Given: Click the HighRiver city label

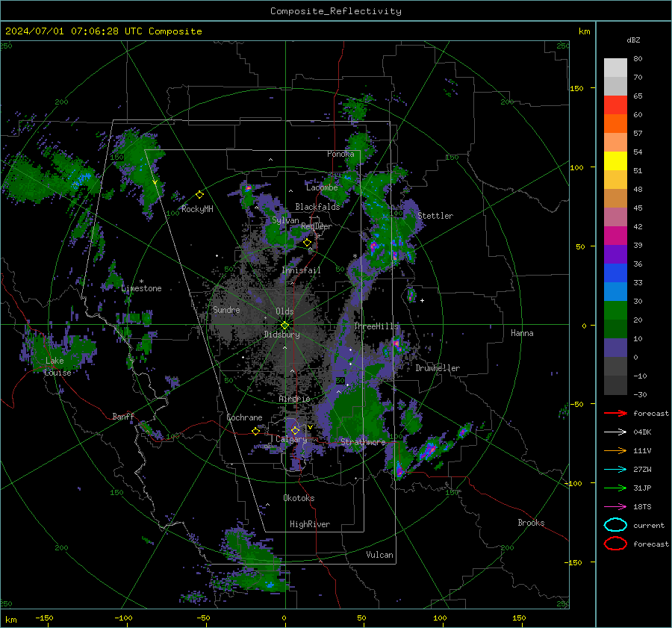Looking at the screenshot, I should pos(310,524).
